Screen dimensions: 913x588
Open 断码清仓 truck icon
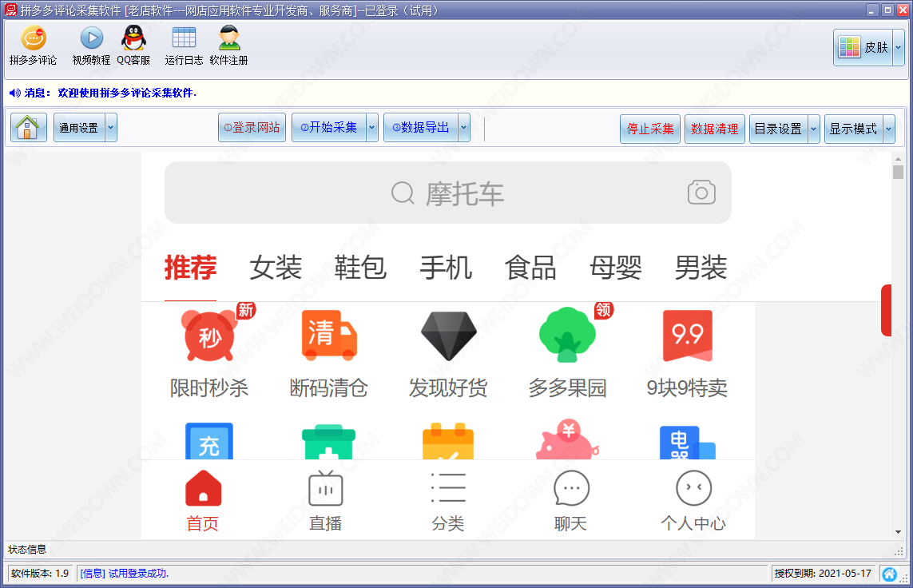point(329,335)
